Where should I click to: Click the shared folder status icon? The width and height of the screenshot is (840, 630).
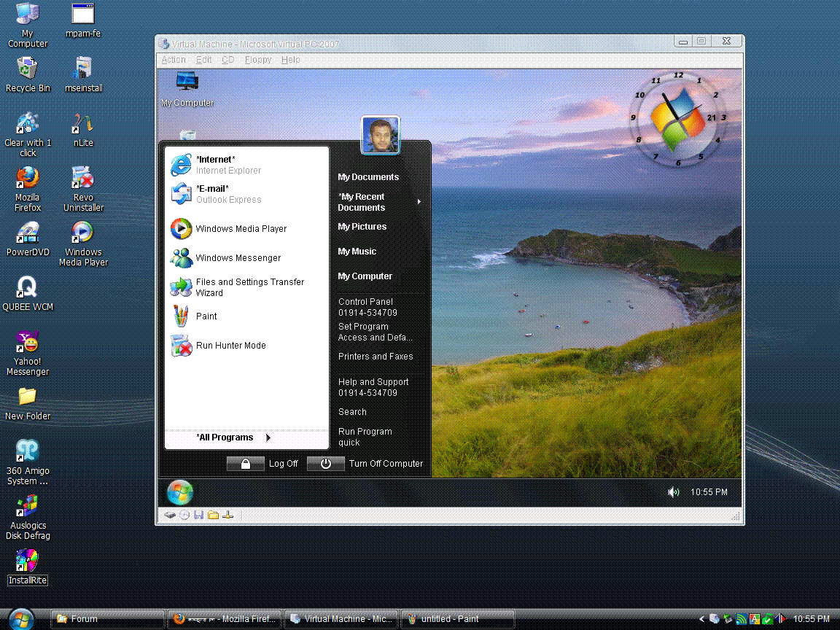pyautogui.click(x=213, y=515)
